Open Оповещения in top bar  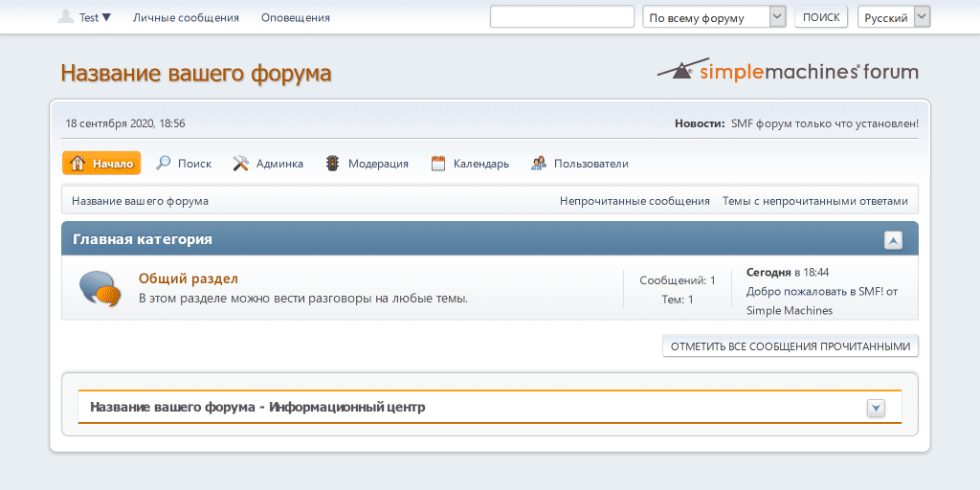pos(295,17)
